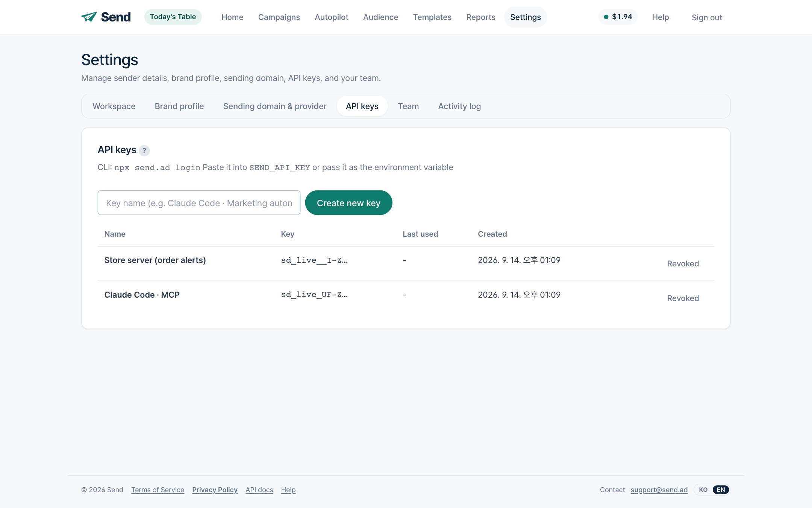Focus the Key name input field
812x508 pixels.
click(199, 203)
